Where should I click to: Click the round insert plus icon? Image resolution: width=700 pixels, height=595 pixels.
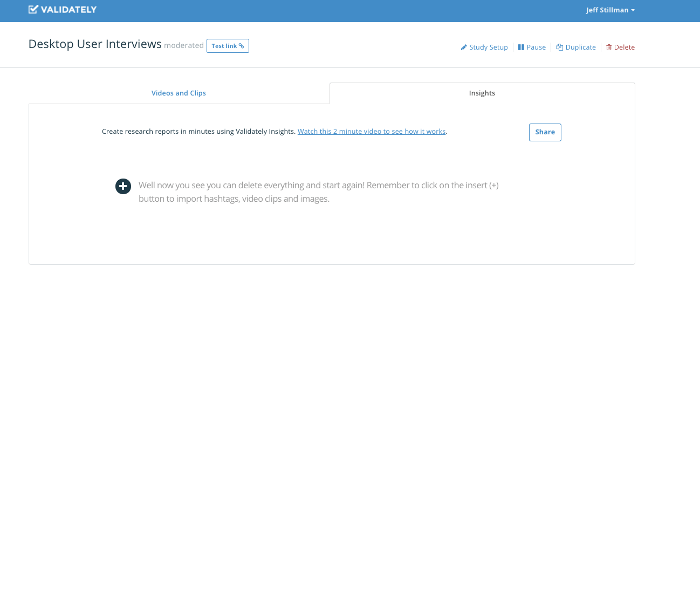tap(123, 186)
